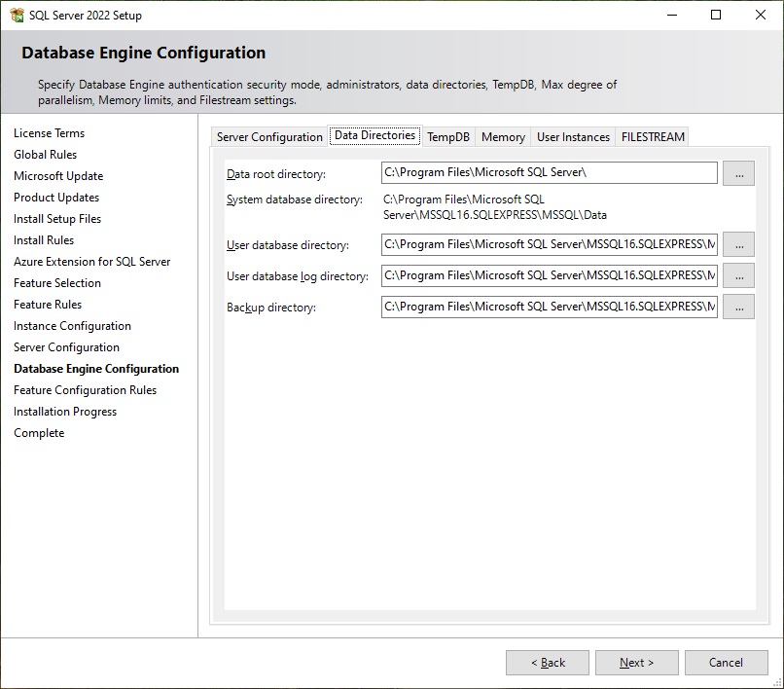Cancel the SQL Server setup
The image size is (784, 689).
click(x=726, y=663)
